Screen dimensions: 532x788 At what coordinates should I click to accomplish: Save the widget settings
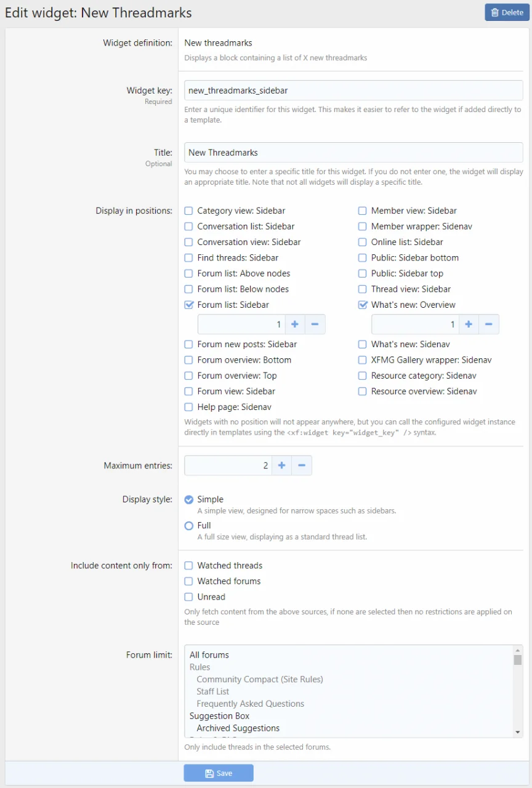(x=219, y=773)
